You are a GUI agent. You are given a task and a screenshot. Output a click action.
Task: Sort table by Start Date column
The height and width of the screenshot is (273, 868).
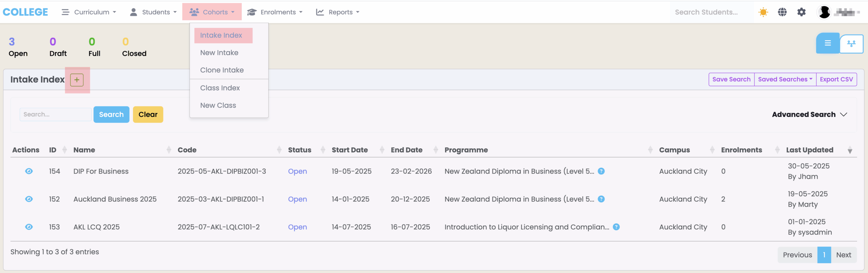coord(358,150)
